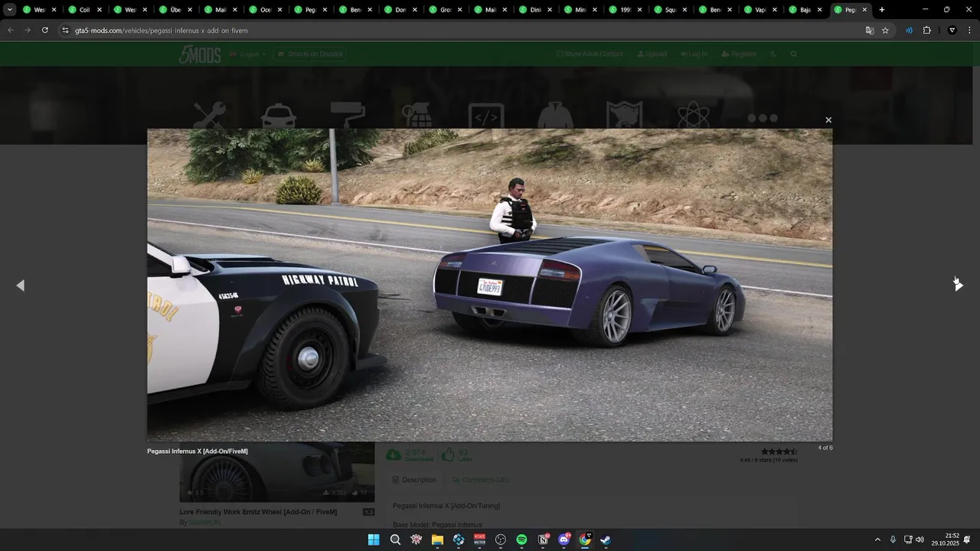Open Spotify from taskbar
Viewport: 980px width, 551px height.
pyautogui.click(x=521, y=540)
